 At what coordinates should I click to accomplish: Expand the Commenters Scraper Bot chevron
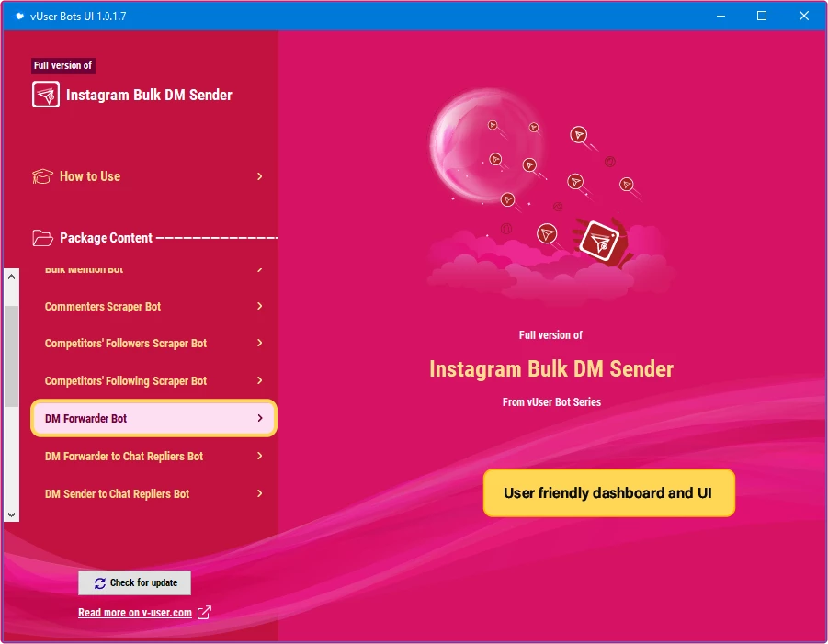point(260,306)
